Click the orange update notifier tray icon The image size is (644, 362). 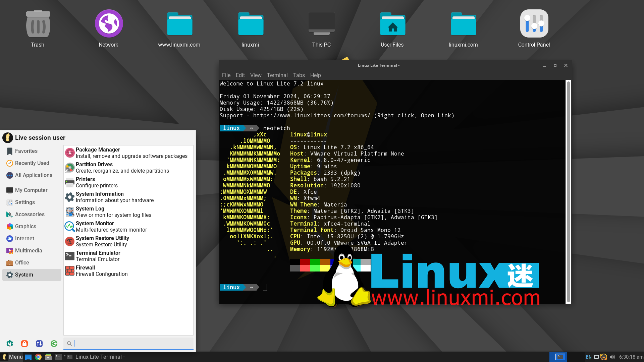[604, 357]
